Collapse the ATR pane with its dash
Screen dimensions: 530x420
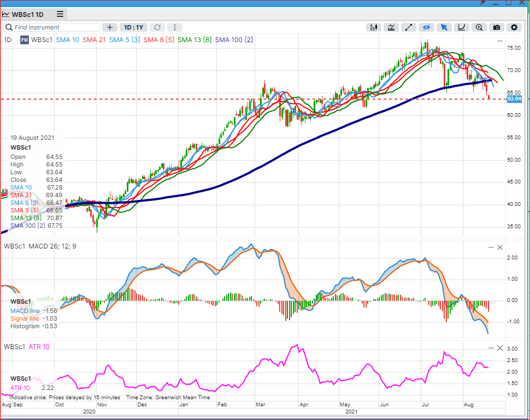[x=491, y=348]
